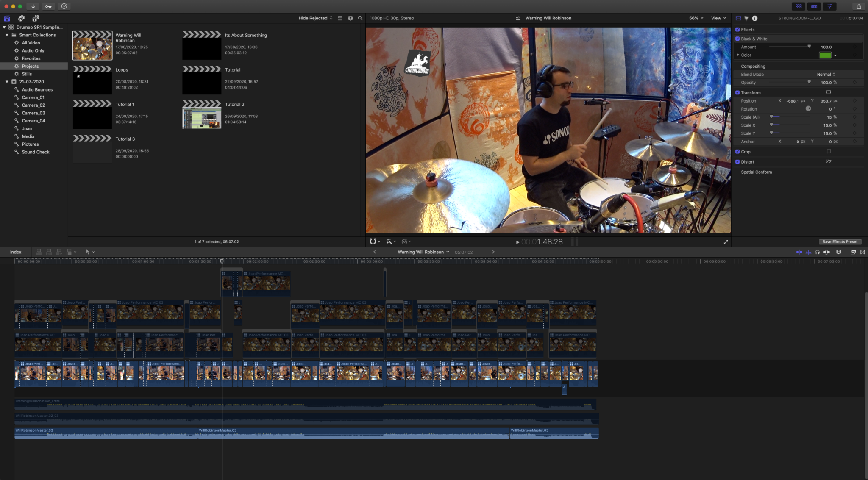Click the Save Effects Preset button
The height and width of the screenshot is (480, 868).
click(x=840, y=241)
